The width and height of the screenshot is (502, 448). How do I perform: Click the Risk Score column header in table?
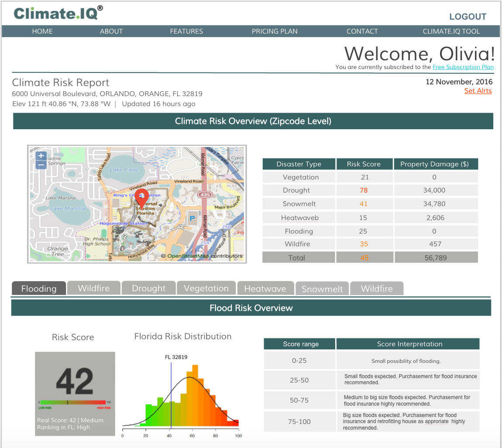click(364, 164)
